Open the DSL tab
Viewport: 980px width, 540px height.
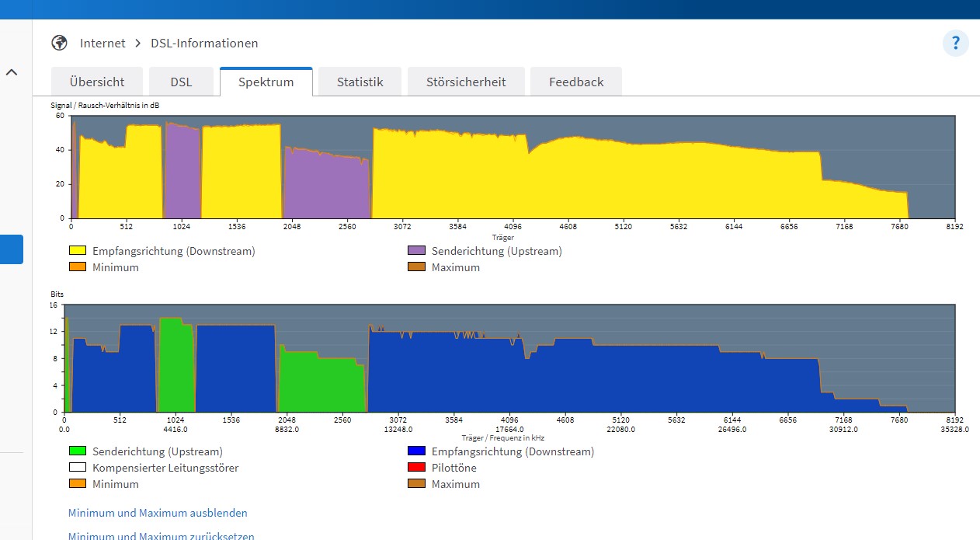182,82
